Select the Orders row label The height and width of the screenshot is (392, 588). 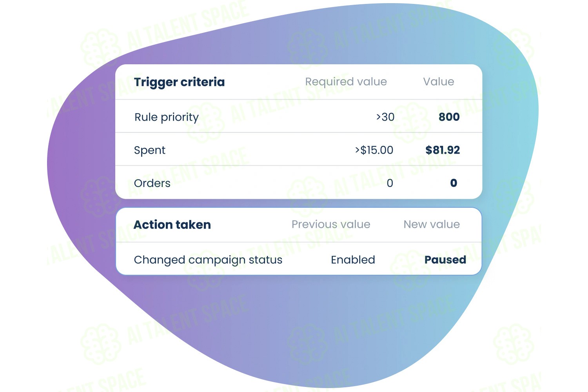click(152, 183)
